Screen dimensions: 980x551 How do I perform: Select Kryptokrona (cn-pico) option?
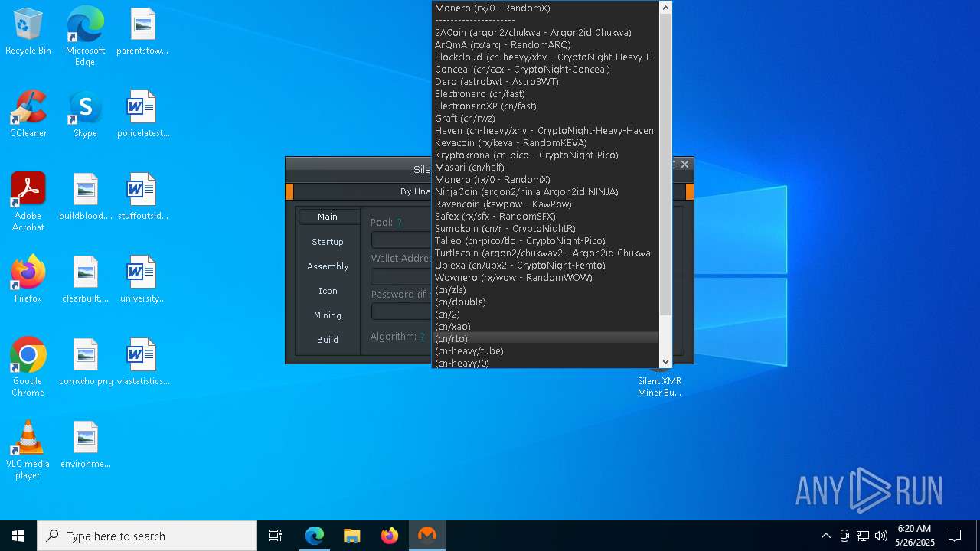(545, 155)
